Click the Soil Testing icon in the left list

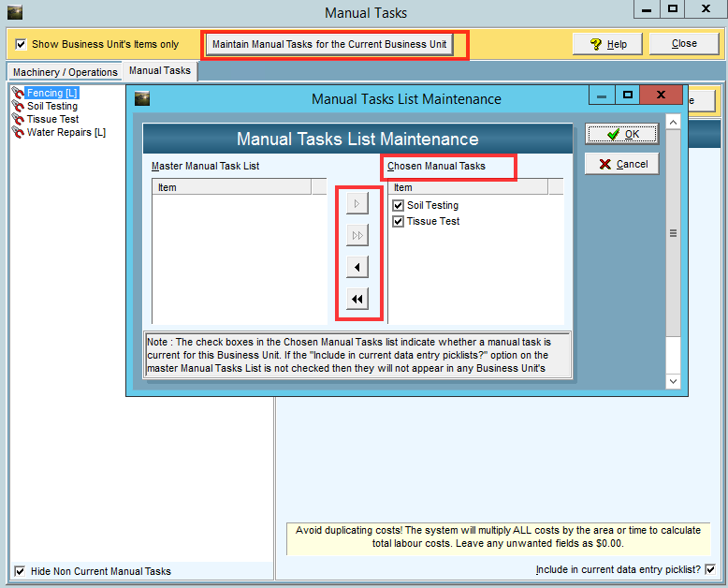tap(18, 106)
